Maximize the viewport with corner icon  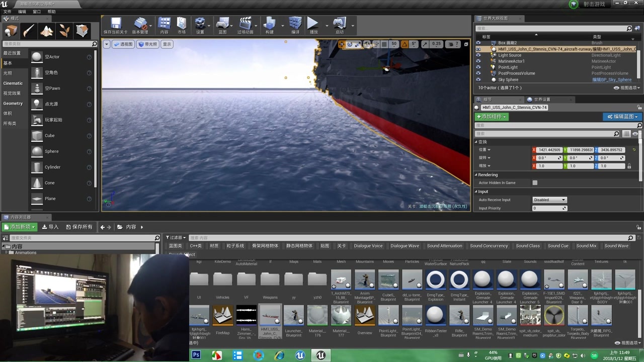click(466, 44)
